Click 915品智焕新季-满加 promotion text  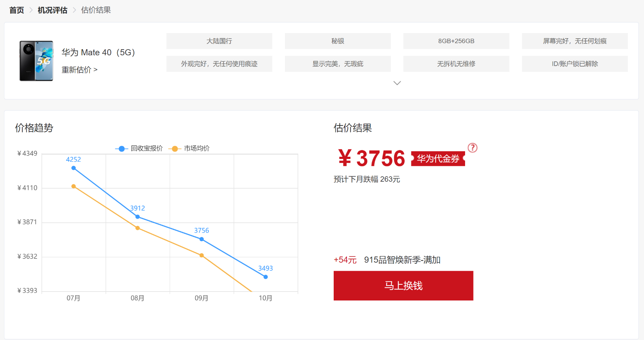click(402, 260)
